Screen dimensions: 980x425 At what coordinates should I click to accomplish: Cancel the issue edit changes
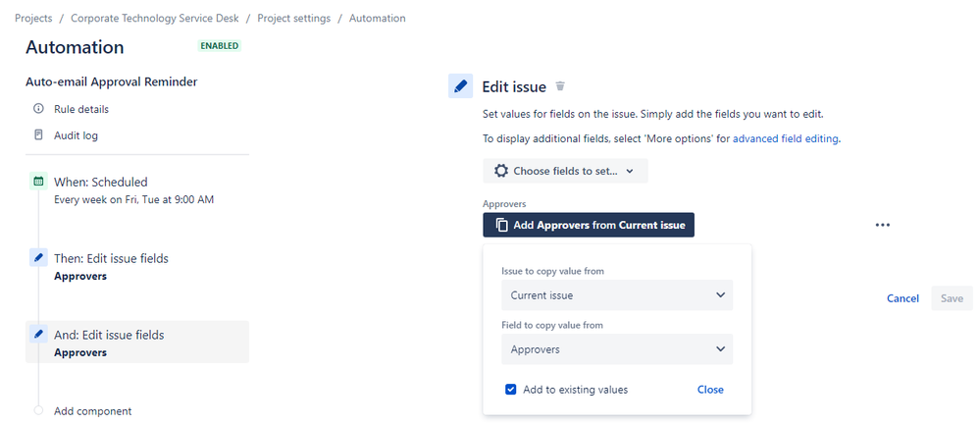coord(903,298)
